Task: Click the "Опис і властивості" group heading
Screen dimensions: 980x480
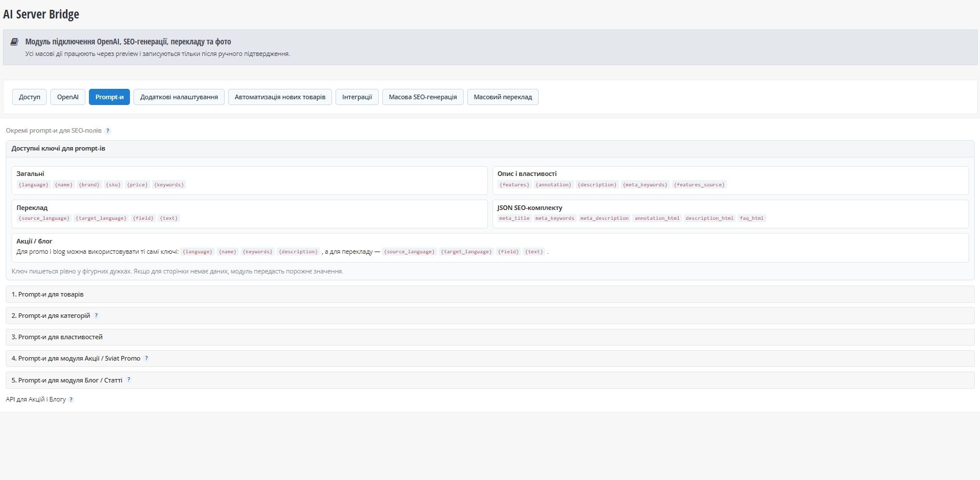Action: point(527,174)
